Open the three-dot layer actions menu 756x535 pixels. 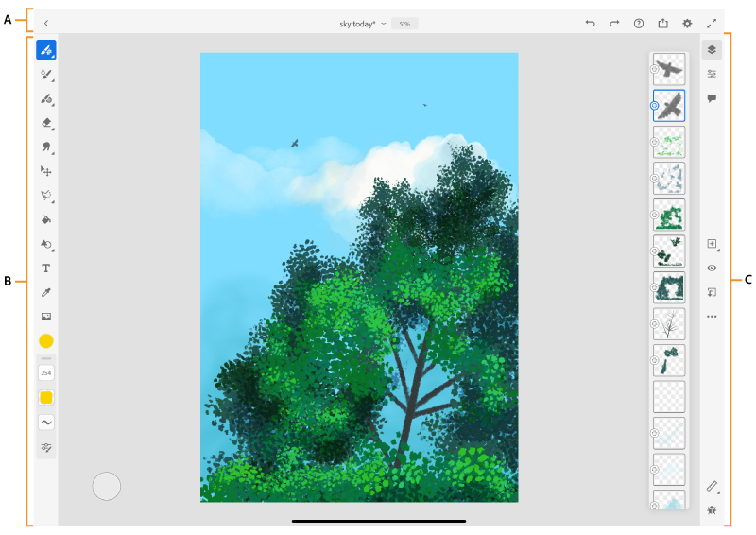click(x=712, y=317)
